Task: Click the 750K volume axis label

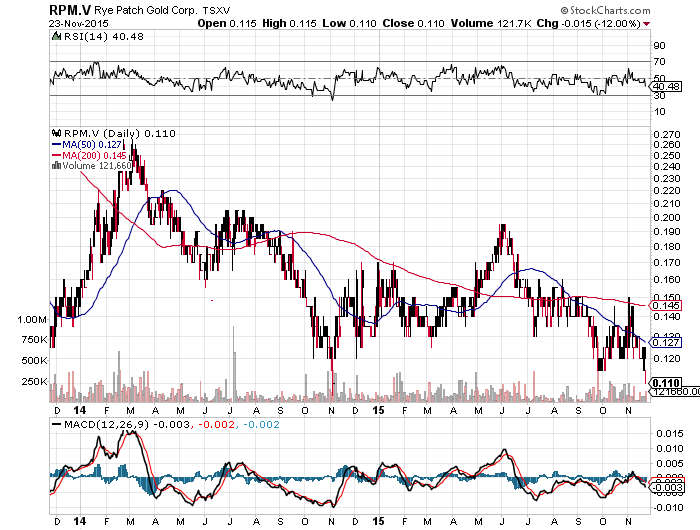Action: tap(34, 340)
